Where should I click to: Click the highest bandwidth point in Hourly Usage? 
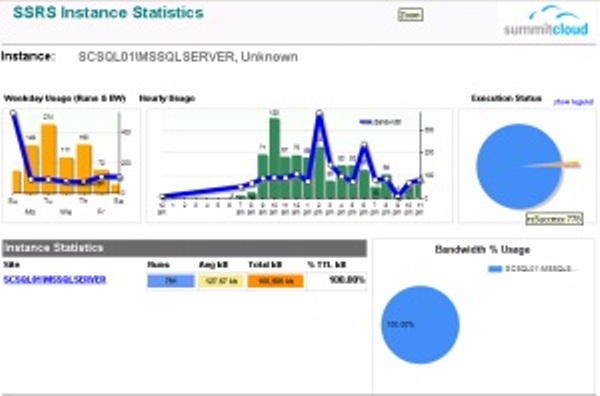tap(320, 113)
